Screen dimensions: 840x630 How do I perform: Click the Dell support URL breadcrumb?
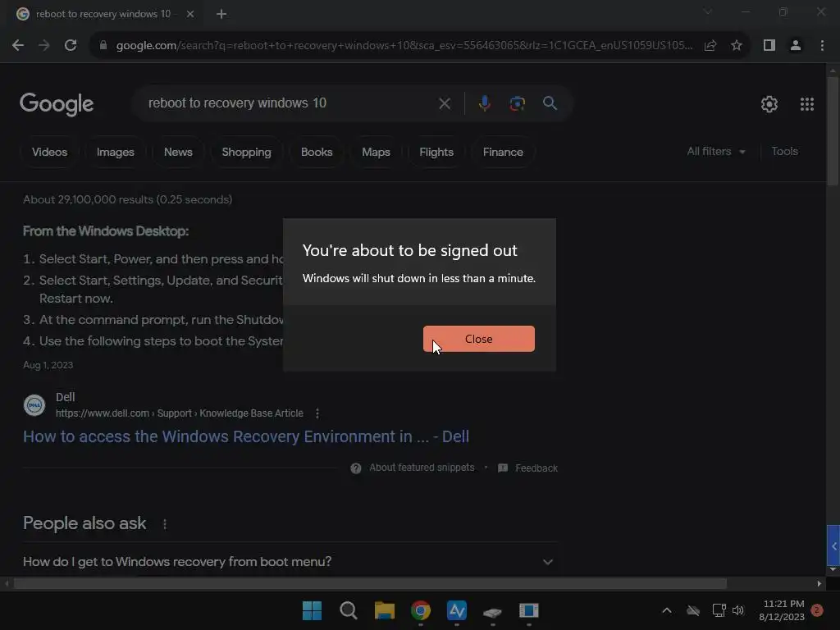[180, 413]
